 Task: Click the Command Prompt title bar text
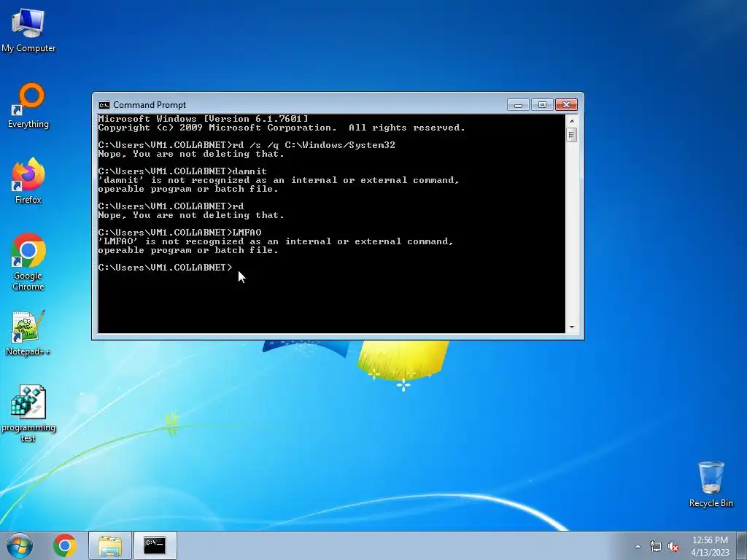150,105
